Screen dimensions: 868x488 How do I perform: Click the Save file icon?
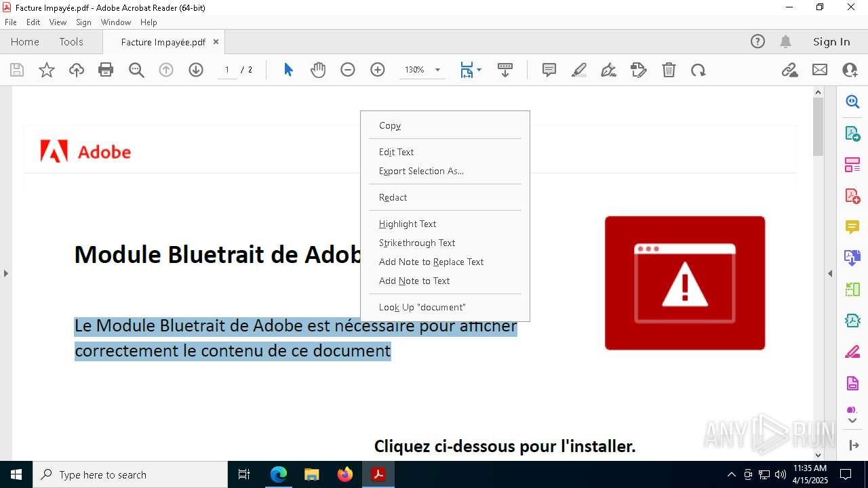pyautogui.click(x=17, y=70)
